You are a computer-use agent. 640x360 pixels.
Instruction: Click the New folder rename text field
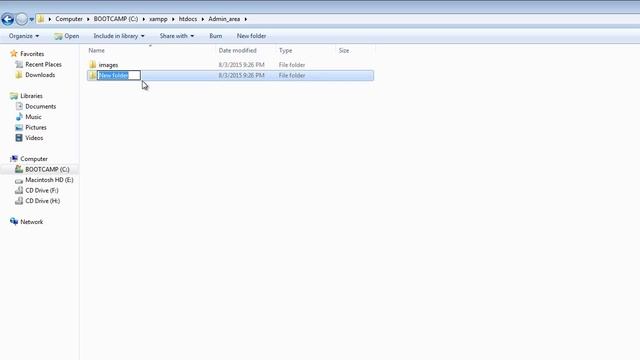119,76
